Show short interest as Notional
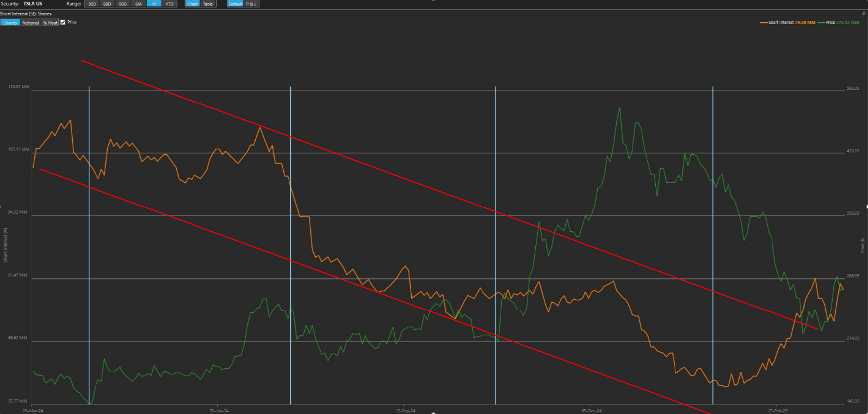Screen dimensions: 868x414 pyautogui.click(x=30, y=23)
